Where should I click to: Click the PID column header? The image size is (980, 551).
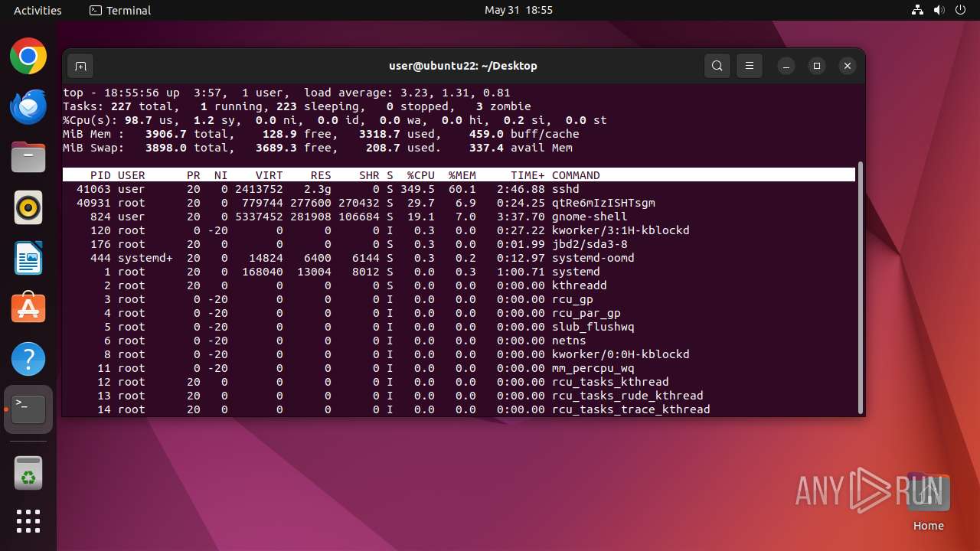tap(100, 175)
